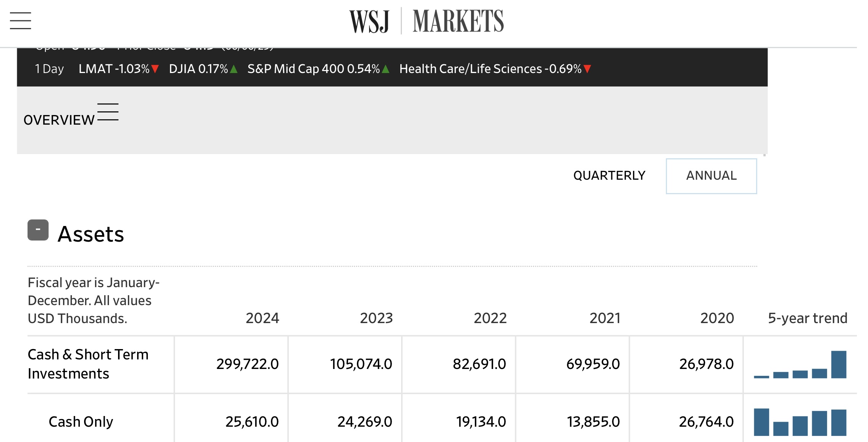This screenshot has width=868, height=442.
Task: Open the DJIA 0.17% index link
Action: coord(198,69)
